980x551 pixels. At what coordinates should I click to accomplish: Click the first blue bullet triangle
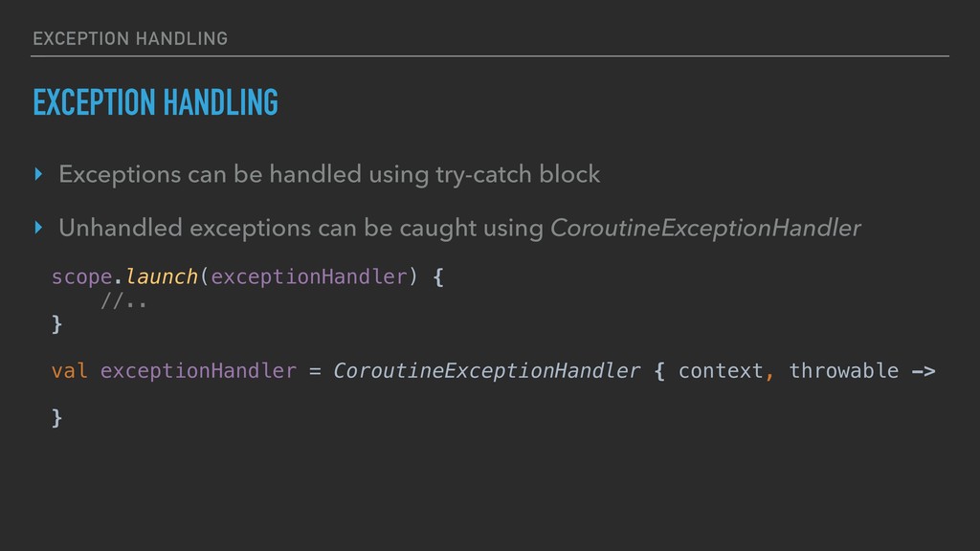(x=38, y=174)
